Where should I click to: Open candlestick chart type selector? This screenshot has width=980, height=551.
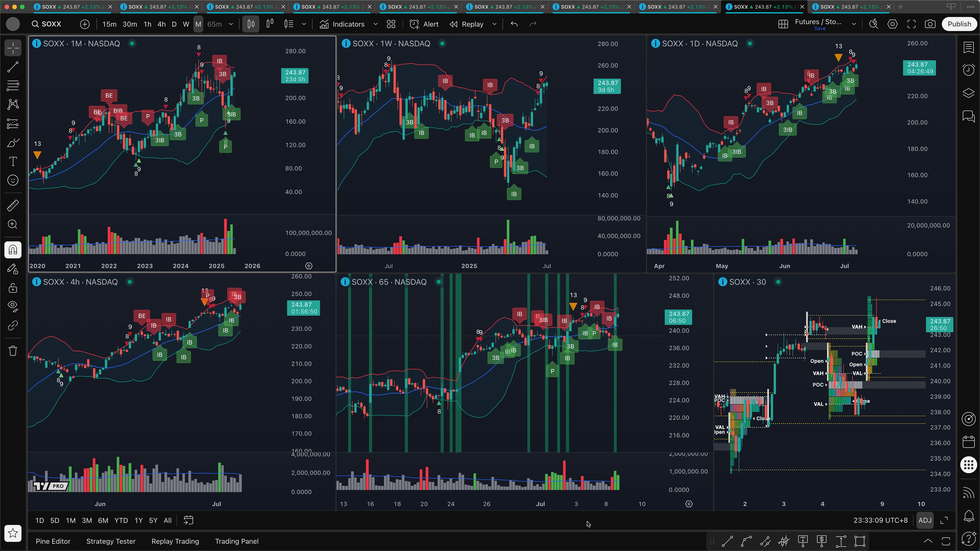pos(251,24)
